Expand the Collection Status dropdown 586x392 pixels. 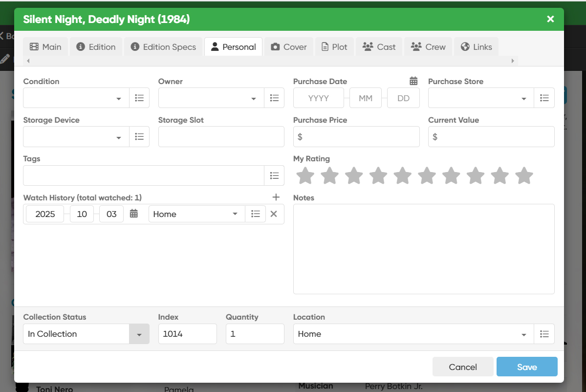click(x=139, y=334)
